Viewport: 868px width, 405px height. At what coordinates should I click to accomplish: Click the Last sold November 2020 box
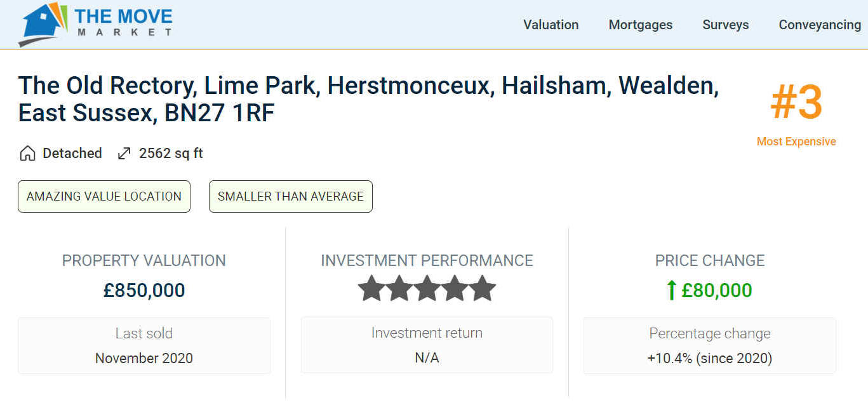tap(144, 346)
